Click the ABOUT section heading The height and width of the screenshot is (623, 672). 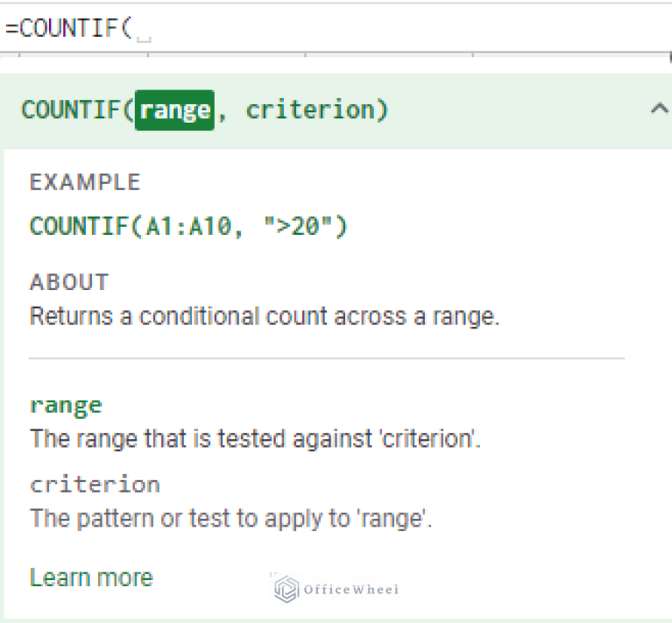pyautogui.click(x=69, y=282)
